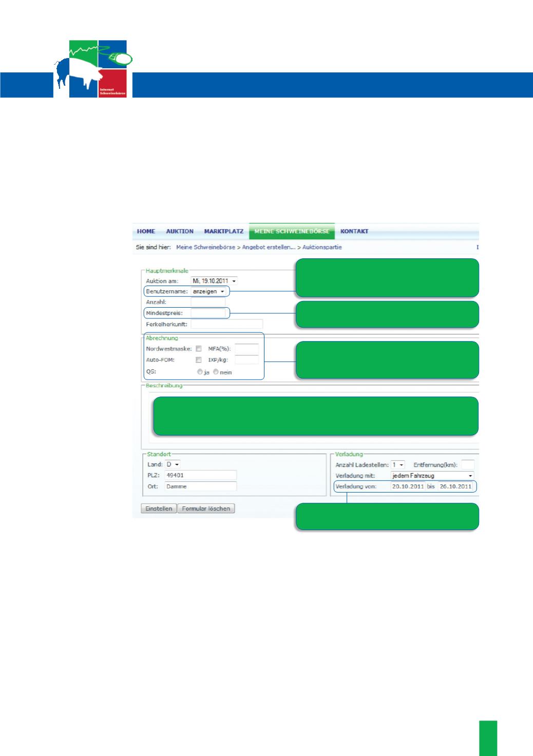Open the MARKTPLATZ menu item
This screenshot has width=533, height=756.
coord(224,232)
